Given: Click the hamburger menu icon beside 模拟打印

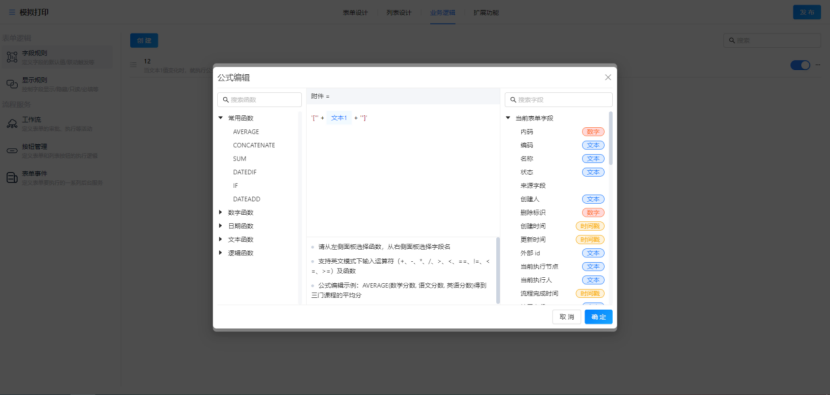Looking at the screenshot, I should [12, 12].
